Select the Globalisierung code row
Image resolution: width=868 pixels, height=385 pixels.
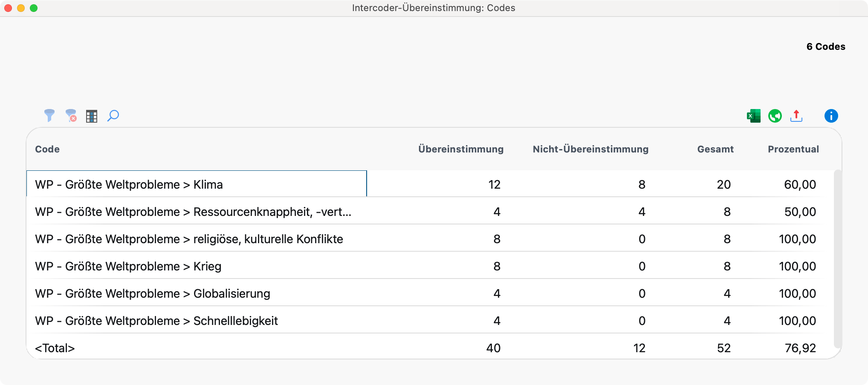point(152,293)
